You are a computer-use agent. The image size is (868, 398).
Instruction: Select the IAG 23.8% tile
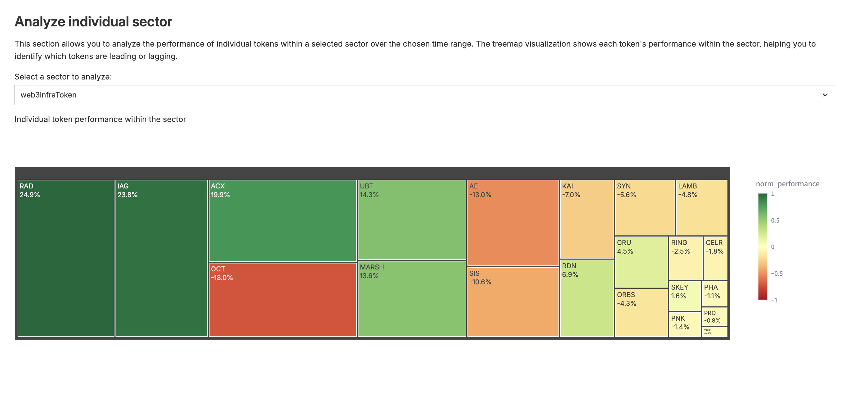(x=161, y=258)
